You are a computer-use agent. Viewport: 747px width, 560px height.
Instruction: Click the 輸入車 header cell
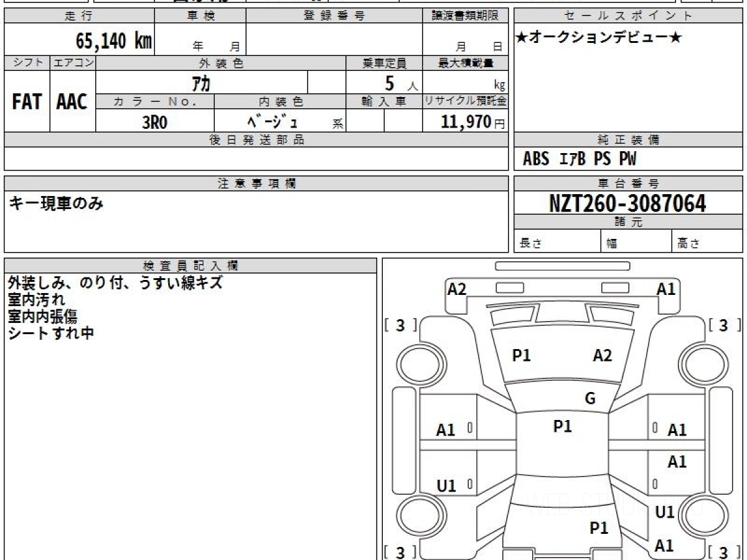(384, 102)
